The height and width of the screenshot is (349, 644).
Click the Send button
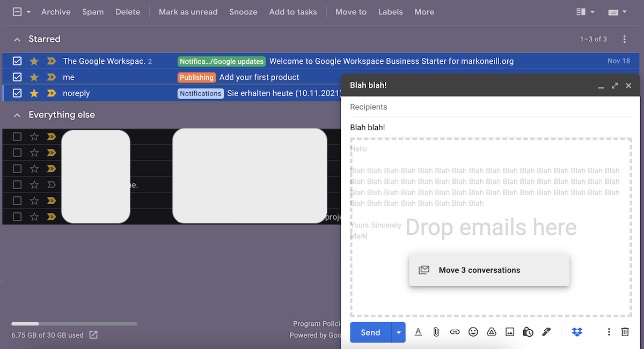pos(370,332)
